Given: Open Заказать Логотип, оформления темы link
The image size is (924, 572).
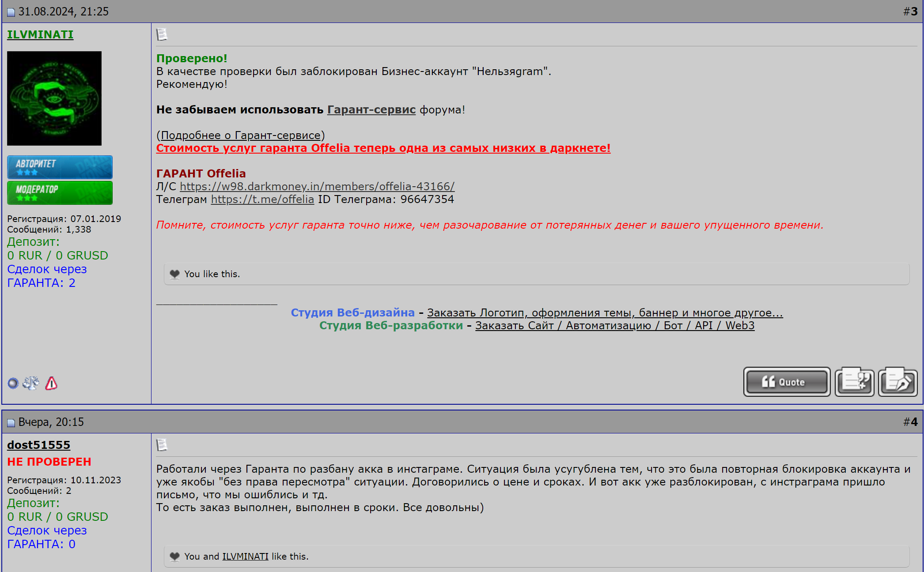Looking at the screenshot, I should pos(605,312).
